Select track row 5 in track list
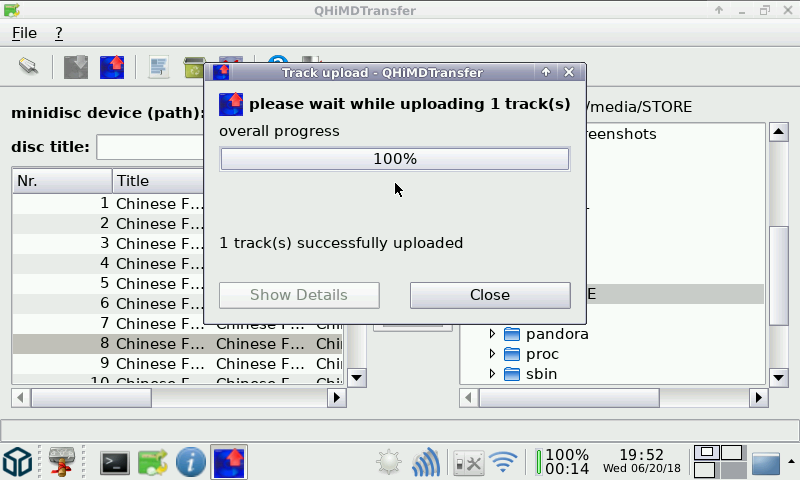Viewport: 800px width, 480px height. 108,283
